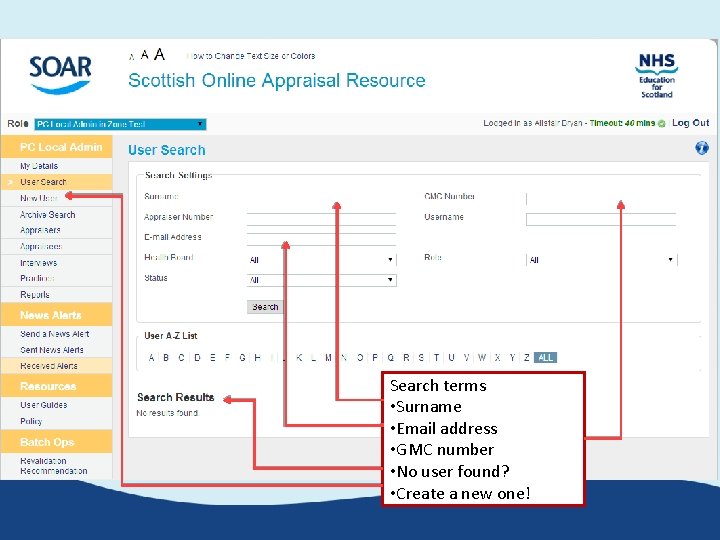Open New User in sidebar
Image resolution: width=720 pixels, height=540 pixels.
coord(39,198)
